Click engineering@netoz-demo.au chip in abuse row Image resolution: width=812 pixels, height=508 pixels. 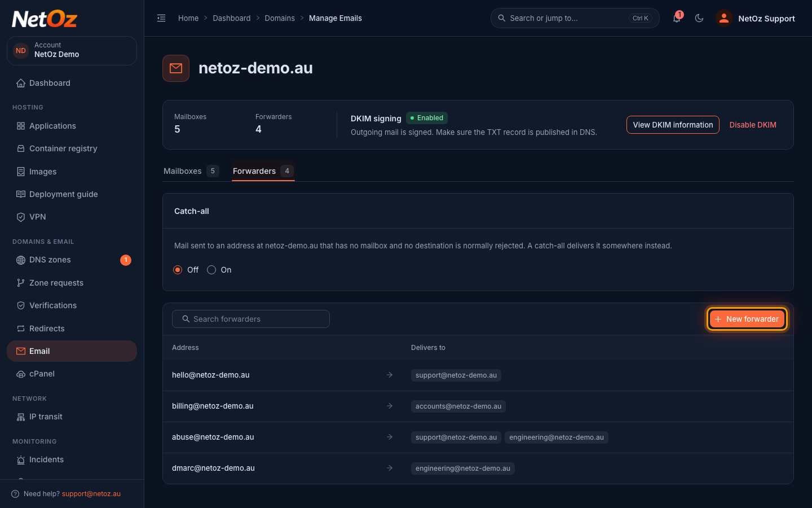pos(557,437)
